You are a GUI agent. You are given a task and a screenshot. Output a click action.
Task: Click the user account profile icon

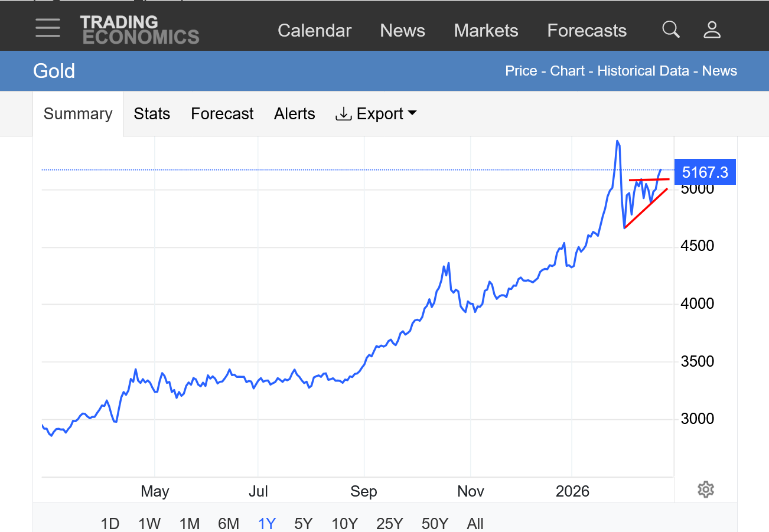tap(712, 30)
